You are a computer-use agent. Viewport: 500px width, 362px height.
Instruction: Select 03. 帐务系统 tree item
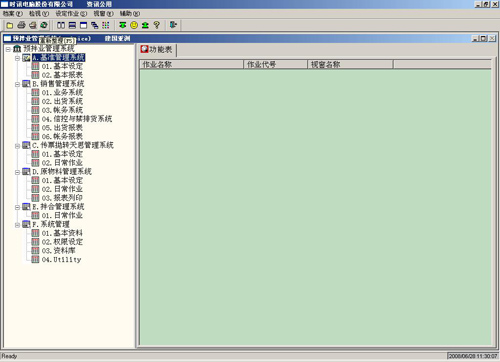(62, 110)
